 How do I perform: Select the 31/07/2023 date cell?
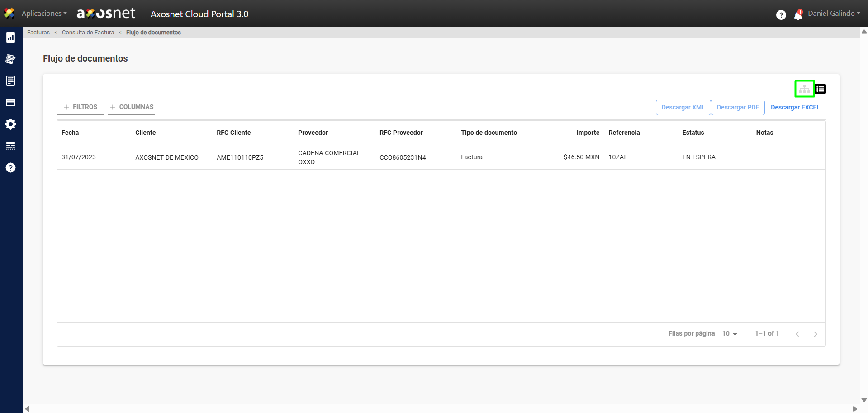pyautogui.click(x=79, y=157)
